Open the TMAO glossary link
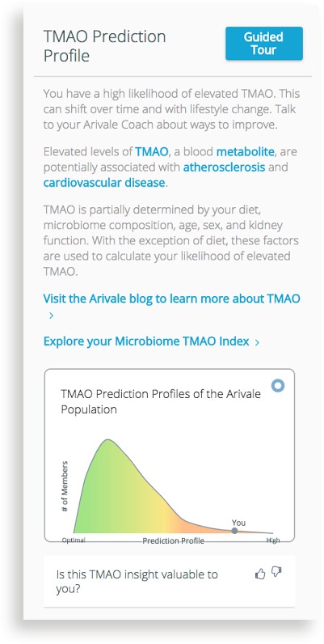Viewport: 324px width, 644px height. pos(152,152)
